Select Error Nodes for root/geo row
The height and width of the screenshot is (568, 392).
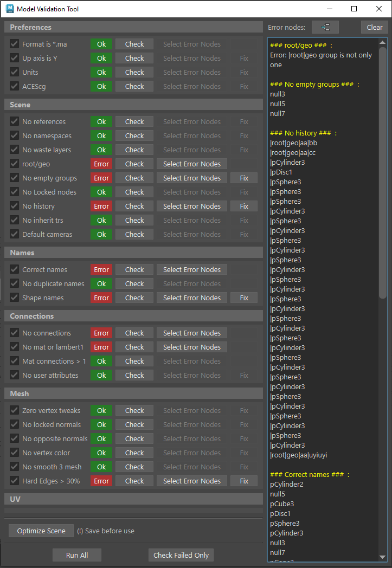click(192, 164)
